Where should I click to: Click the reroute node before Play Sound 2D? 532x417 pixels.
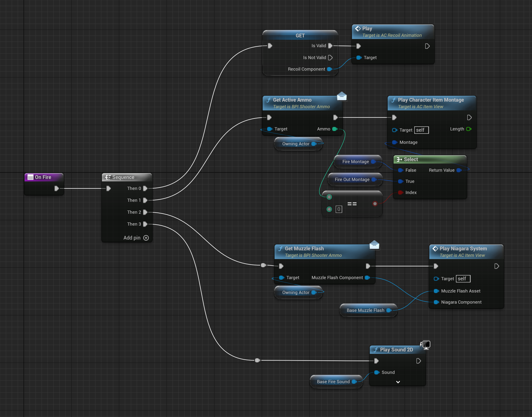(257, 360)
